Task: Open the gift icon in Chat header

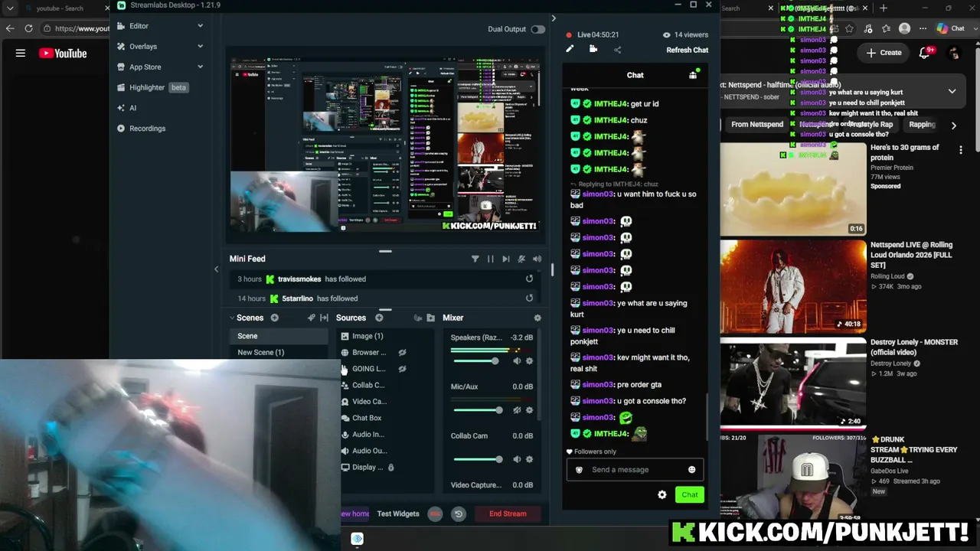Action: pos(693,75)
